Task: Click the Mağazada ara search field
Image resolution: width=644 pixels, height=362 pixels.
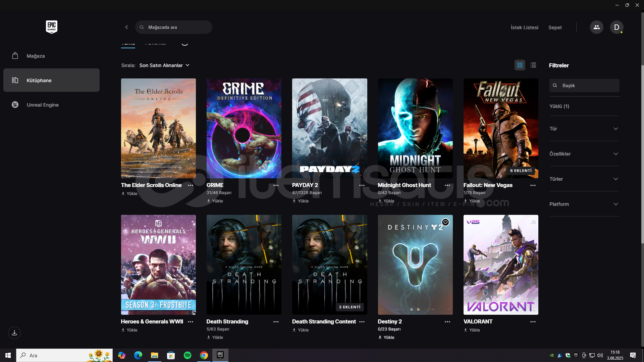Action: [173, 27]
